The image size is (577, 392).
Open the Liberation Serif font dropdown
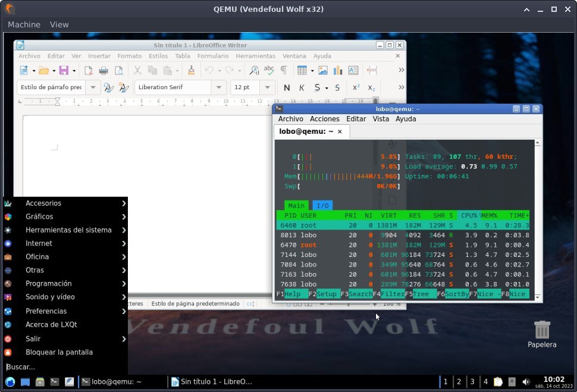tap(219, 87)
